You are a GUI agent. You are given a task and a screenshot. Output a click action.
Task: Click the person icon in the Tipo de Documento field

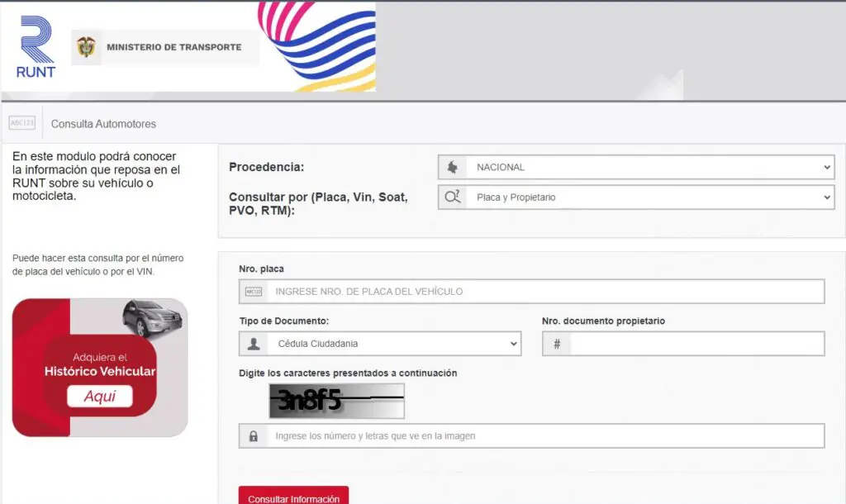(x=253, y=343)
